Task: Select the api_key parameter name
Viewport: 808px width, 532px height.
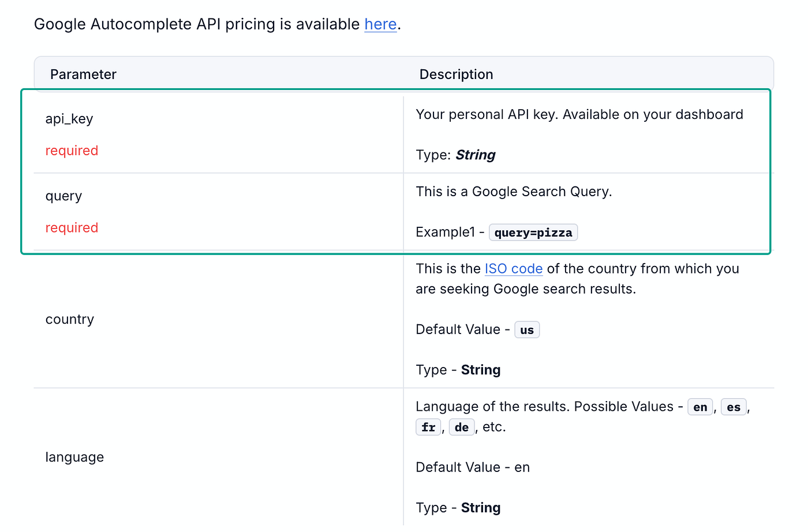Action: click(69, 119)
